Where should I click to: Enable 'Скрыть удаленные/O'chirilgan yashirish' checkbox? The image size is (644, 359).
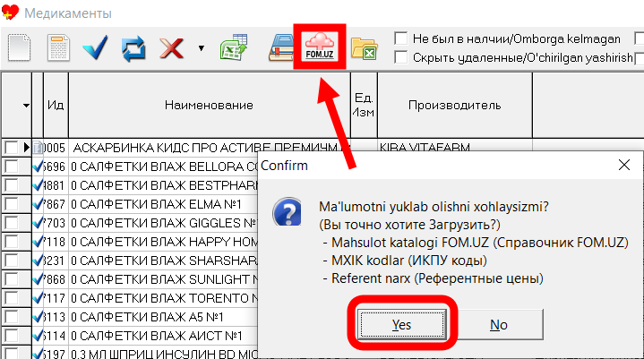(x=401, y=57)
